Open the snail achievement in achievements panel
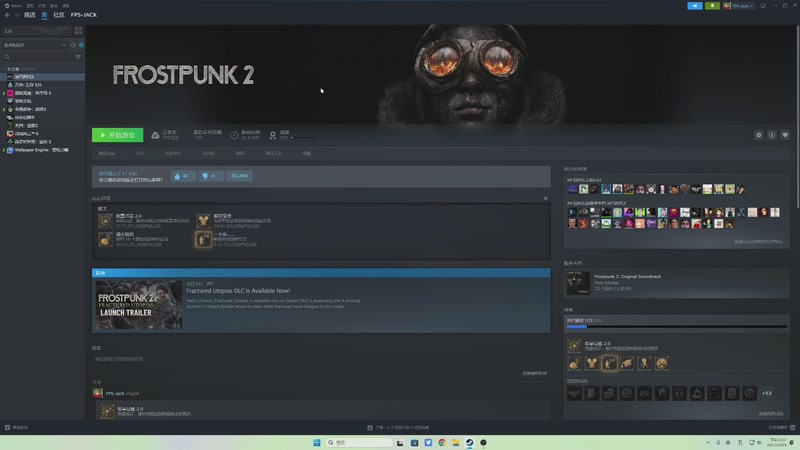The height and width of the screenshot is (450, 800). (x=574, y=363)
